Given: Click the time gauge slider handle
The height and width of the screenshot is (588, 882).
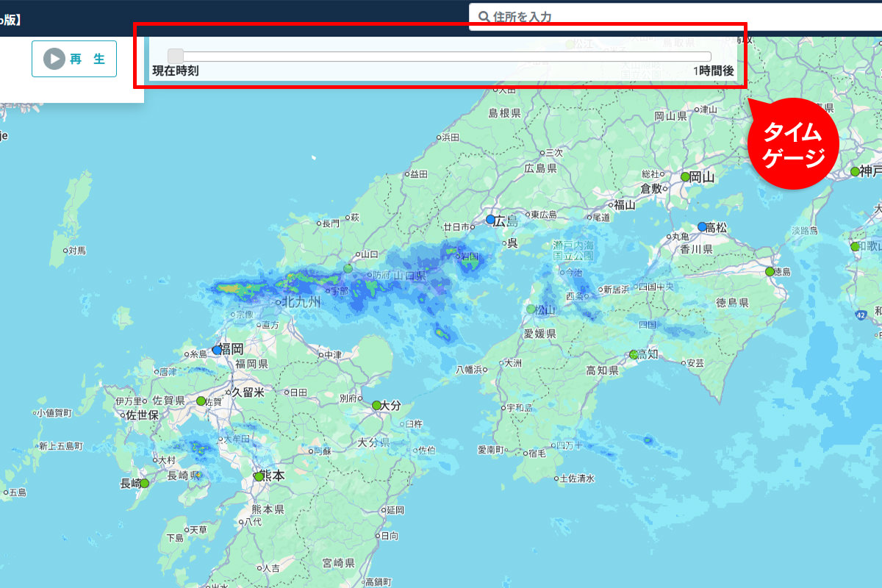Looking at the screenshot, I should pos(176,57).
